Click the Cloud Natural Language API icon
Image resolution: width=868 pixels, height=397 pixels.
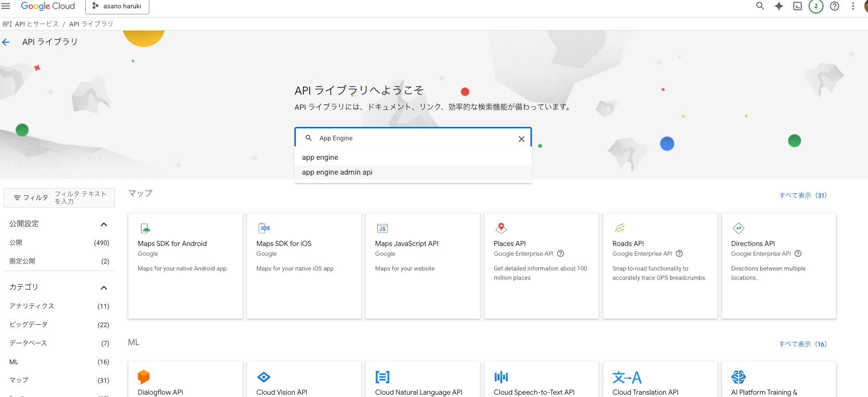[x=383, y=377]
